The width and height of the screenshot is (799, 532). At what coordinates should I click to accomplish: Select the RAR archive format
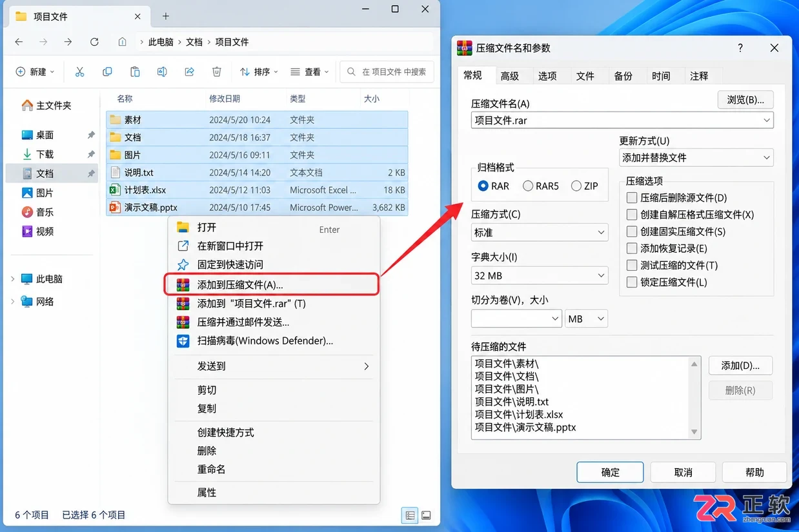(x=494, y=186)
